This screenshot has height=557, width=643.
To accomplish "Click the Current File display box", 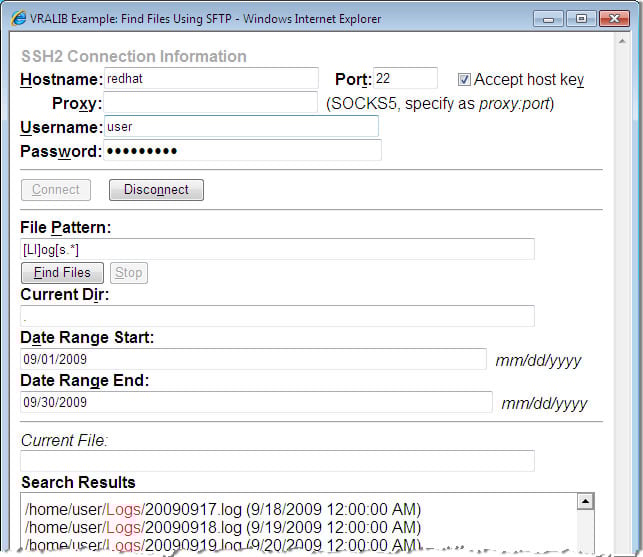I will tap(277, 461).
